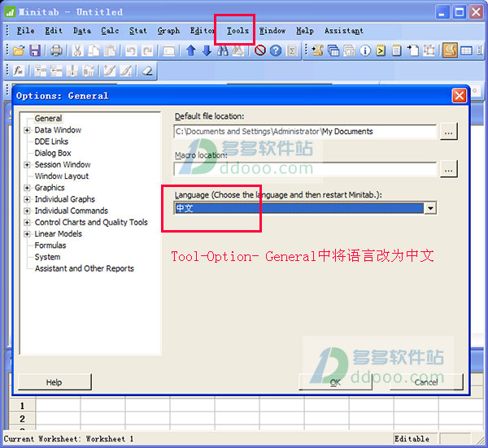Select General in options tree
Image resolution: width=488 pixels, height=448 pixels.
(x=48, y=119)
